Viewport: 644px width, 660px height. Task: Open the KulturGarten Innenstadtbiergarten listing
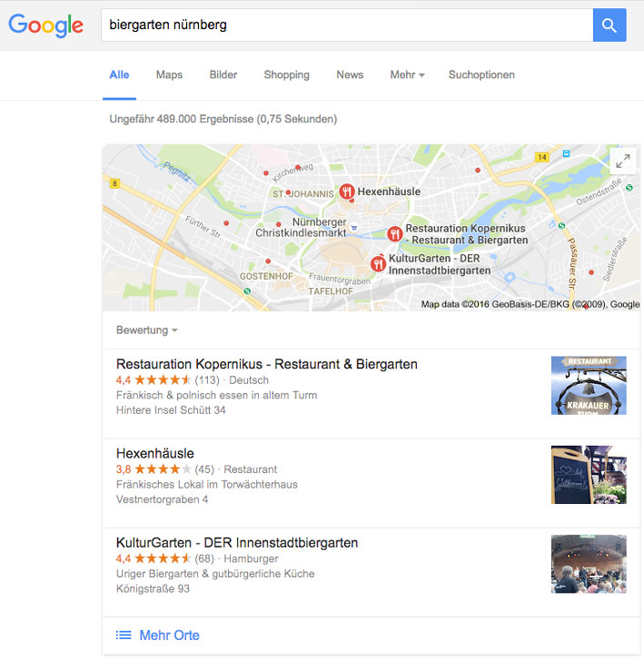point(237,543)
